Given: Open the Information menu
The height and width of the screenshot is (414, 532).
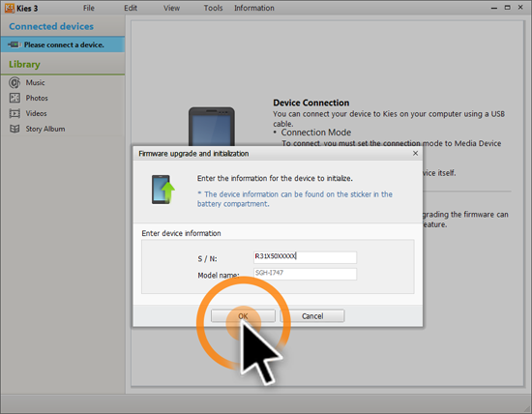Looking at the screenshot, I should pos(254,8).
